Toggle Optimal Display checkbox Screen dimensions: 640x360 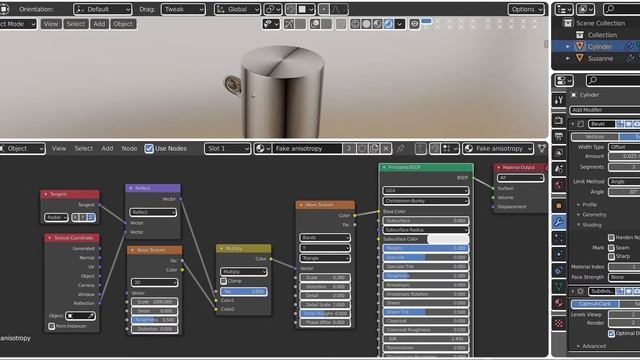pos(611,333)
